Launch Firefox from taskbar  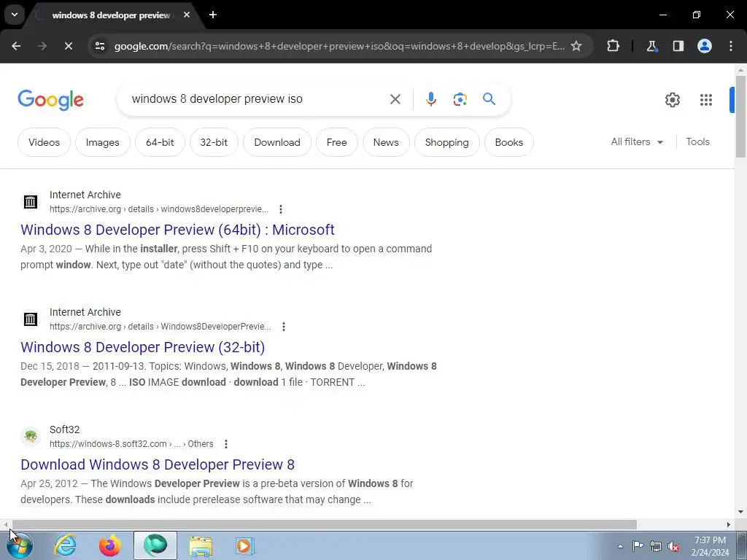pyautogui.click(x=110, y=545)
